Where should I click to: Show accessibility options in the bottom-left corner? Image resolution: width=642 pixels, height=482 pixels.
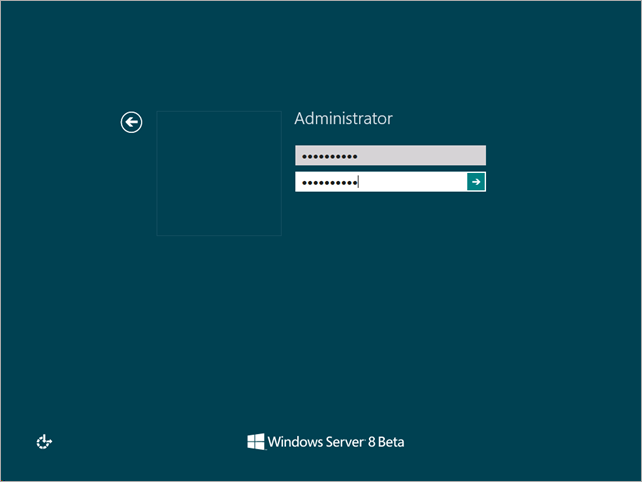click(x=44, y=441)
